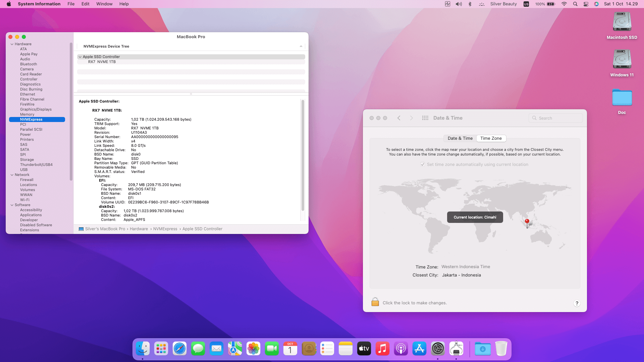Open the Edit menu
The height and width of the screenshot is (362, 644).
tap(86, 4)
